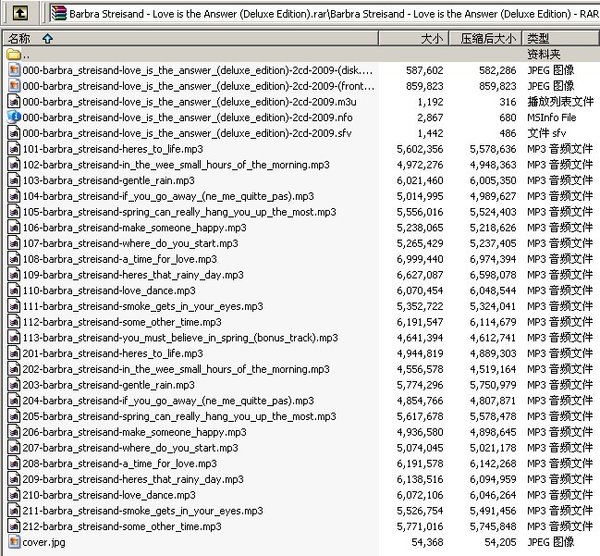This screenshot has height=556, width=600.
Task: Click the type text MSInfo File
Action: coord(552,117)
